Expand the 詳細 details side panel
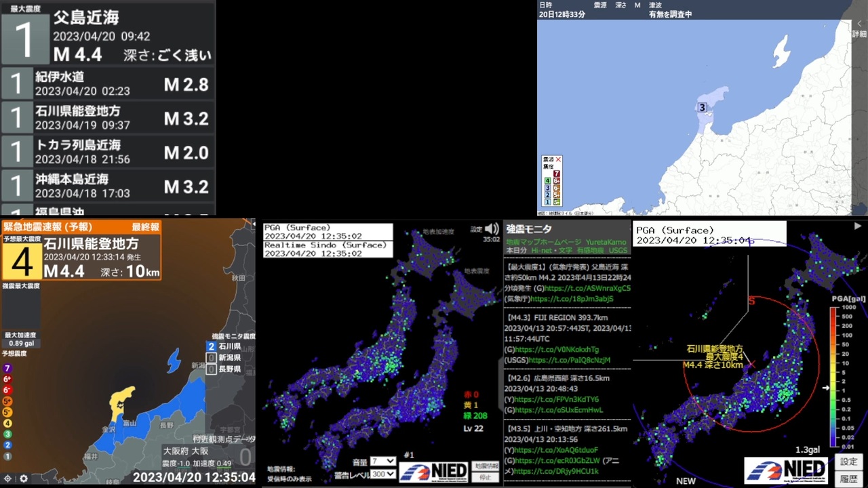Image resolution: width=868 pixels, height=488 pixels. (x=859, y=28)
